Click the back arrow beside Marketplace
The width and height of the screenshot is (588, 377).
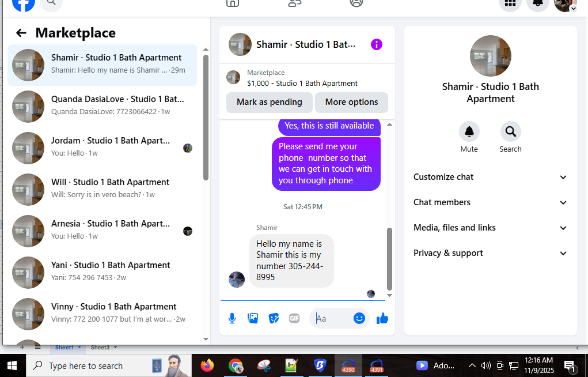pos(21,33)
